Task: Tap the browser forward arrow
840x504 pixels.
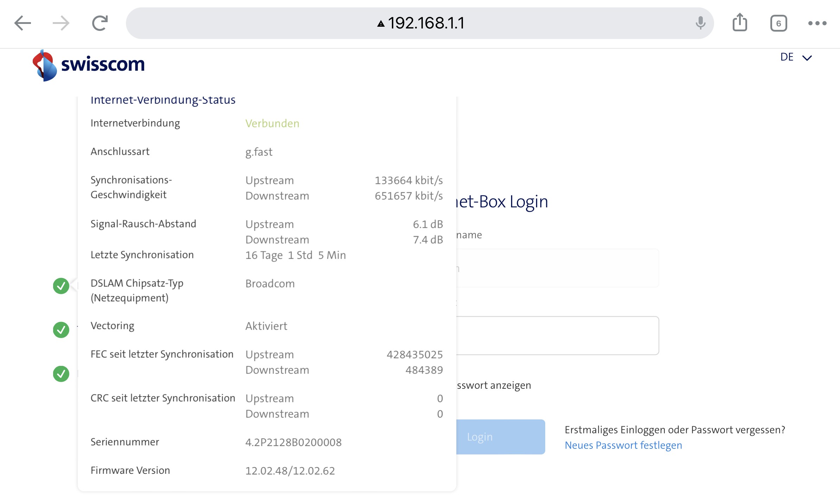Action: pos(61,24)
